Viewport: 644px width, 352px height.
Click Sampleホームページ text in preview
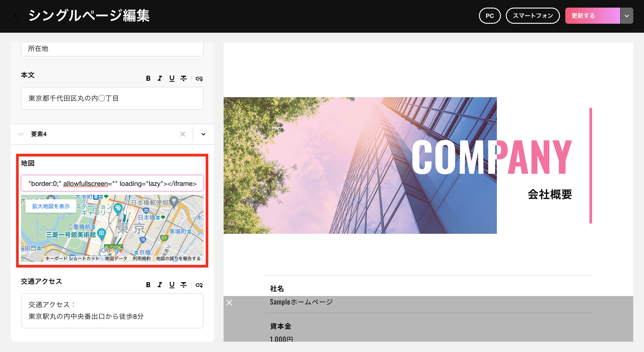point(301,302)
